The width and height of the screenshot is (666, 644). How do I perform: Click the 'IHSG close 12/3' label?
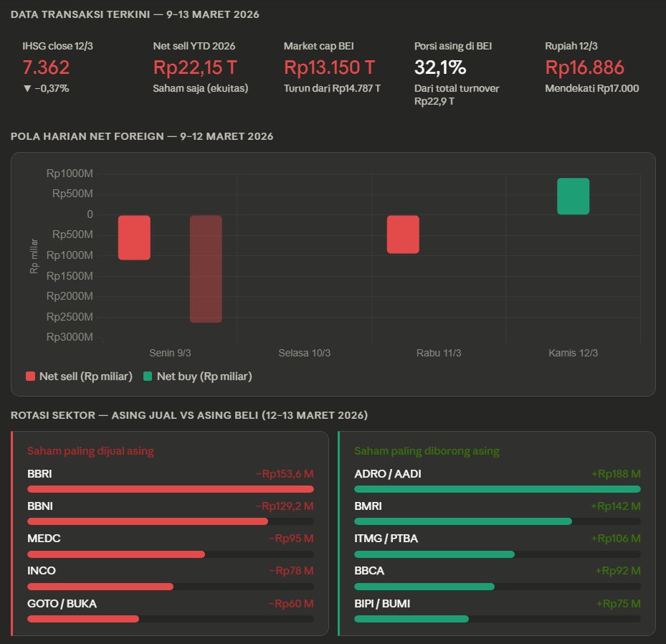[x=58, y=46]
